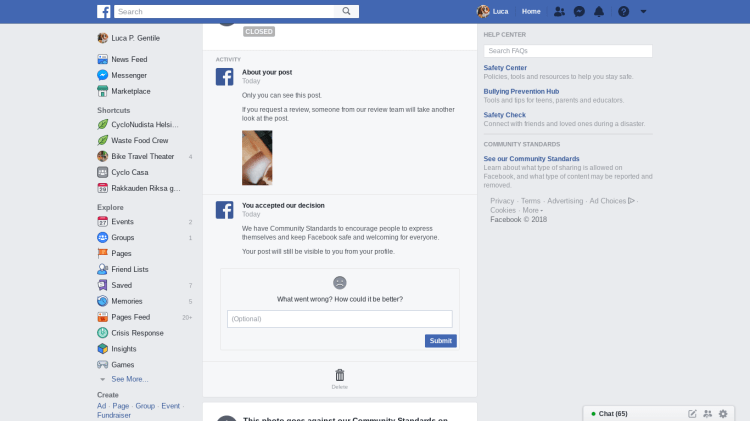
Task: Click the Facebook logo in top bar
Action: [x=104, y=12]
